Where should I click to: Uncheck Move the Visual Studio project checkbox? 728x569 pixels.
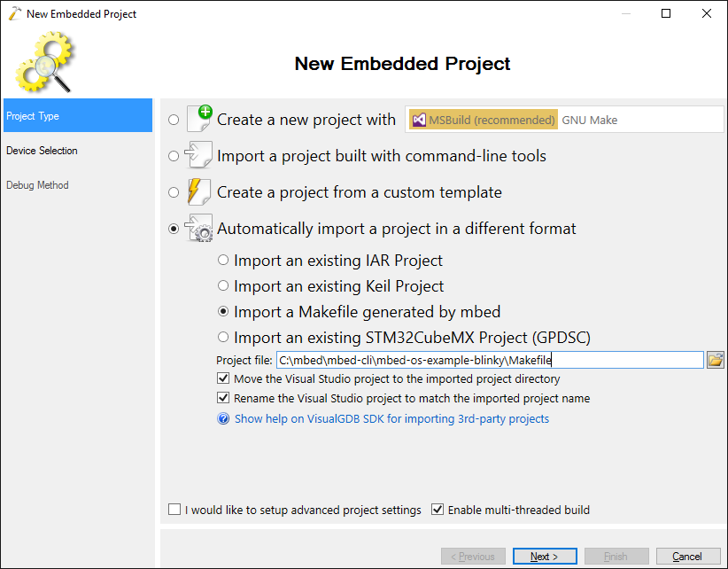(223, 378)
